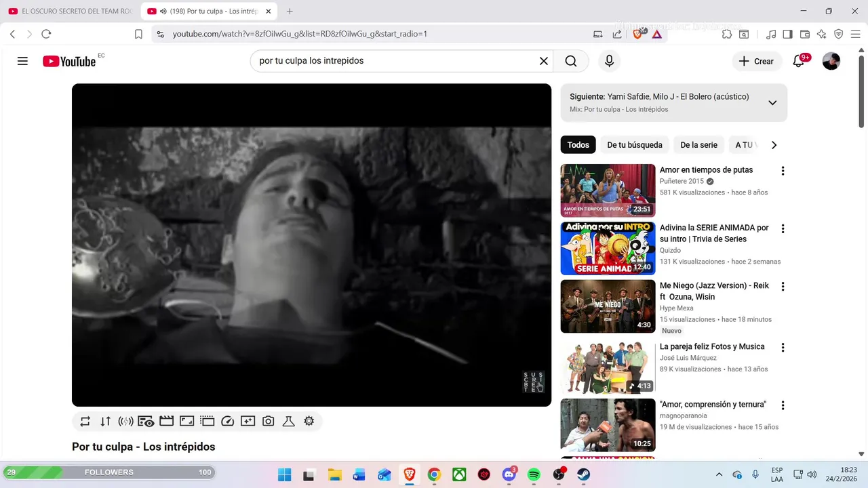The width and height of the screenshot is (868, 488).
Task: Open options for Amor en tiempos de putas
Action: (783, 171)
